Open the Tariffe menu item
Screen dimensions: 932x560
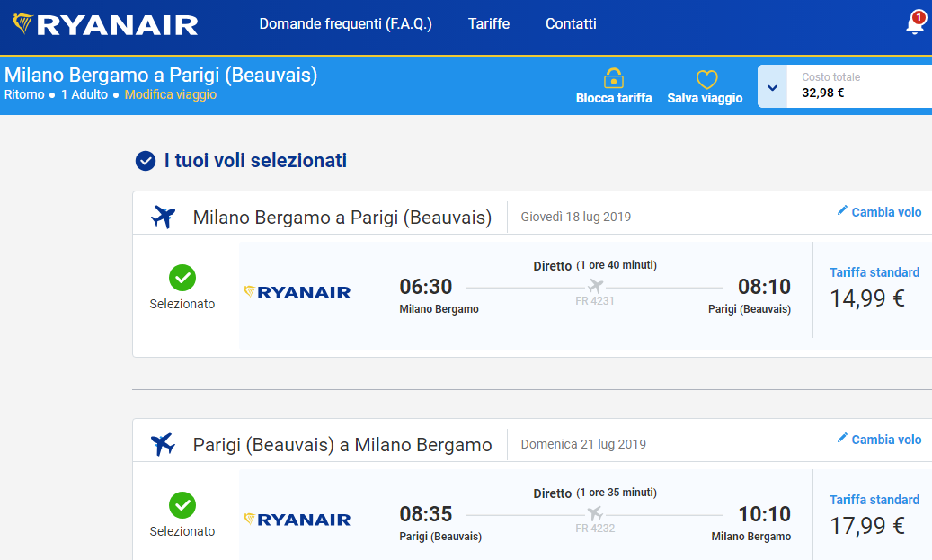click(489, 24)
